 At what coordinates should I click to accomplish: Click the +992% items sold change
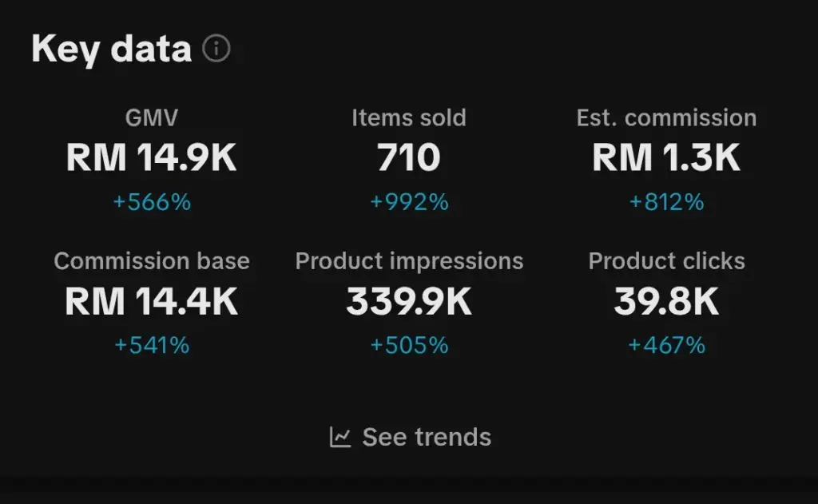[409, 202]
